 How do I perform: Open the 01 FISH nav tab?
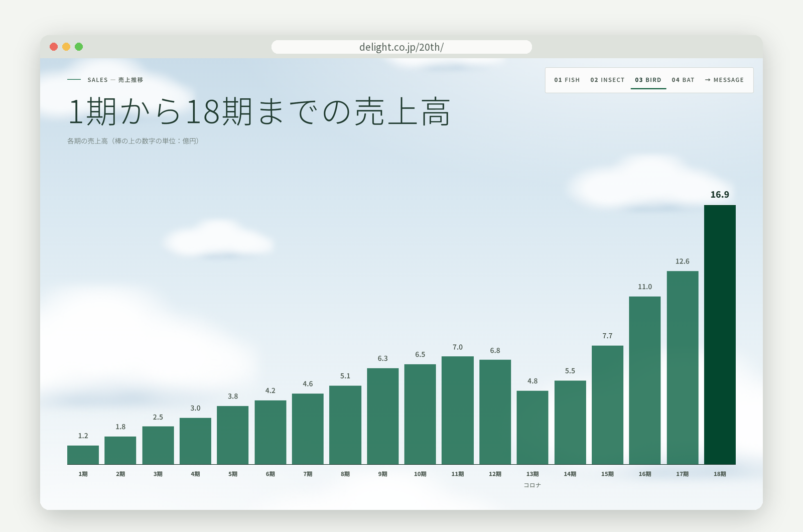coord(567,80)
